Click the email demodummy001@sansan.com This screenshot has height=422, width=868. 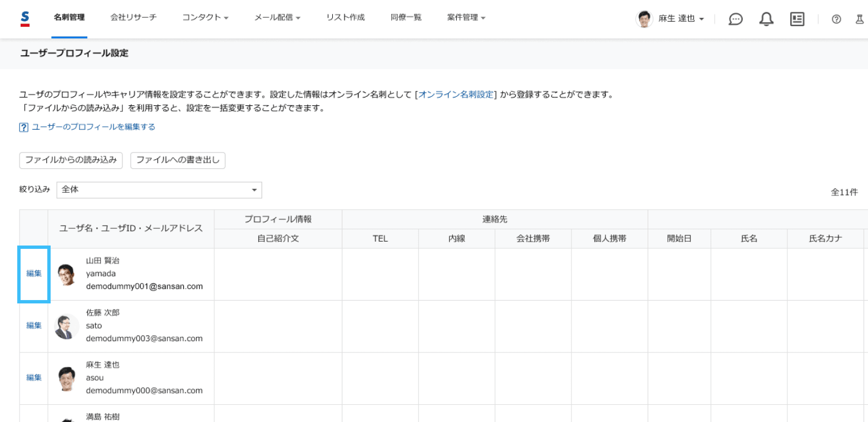[x=145, y=287]
